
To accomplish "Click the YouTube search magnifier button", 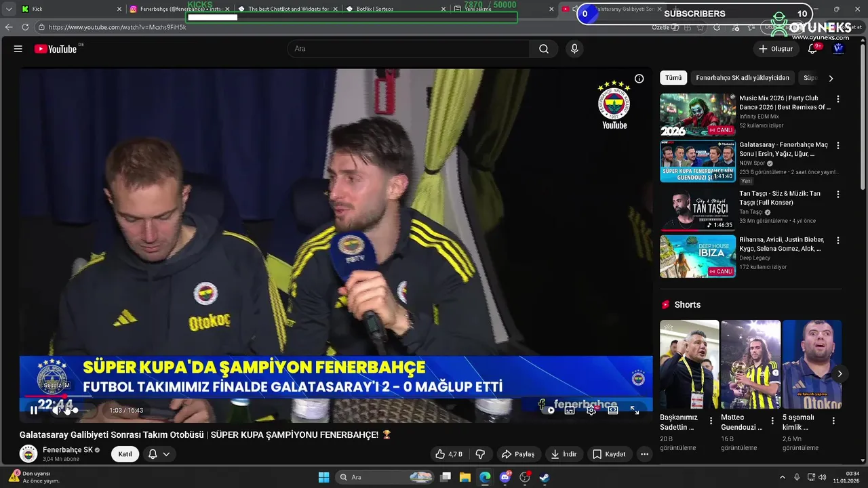I will (544, 49).
